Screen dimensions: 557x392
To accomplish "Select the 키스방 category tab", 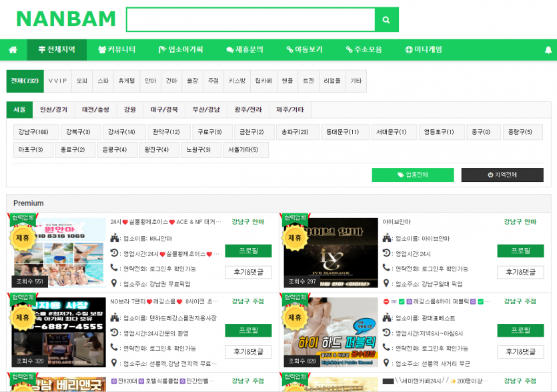I will (x=237, y=81).
